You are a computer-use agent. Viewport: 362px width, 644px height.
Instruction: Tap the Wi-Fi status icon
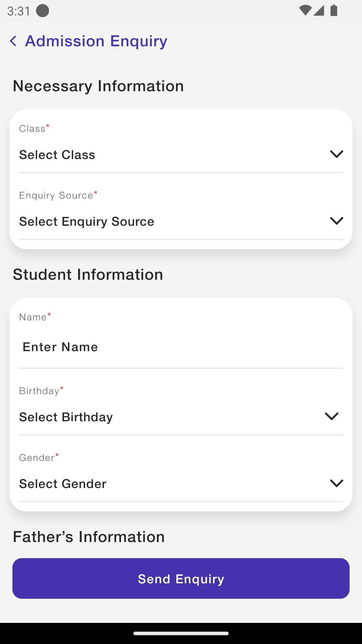(x=305, y=11)
